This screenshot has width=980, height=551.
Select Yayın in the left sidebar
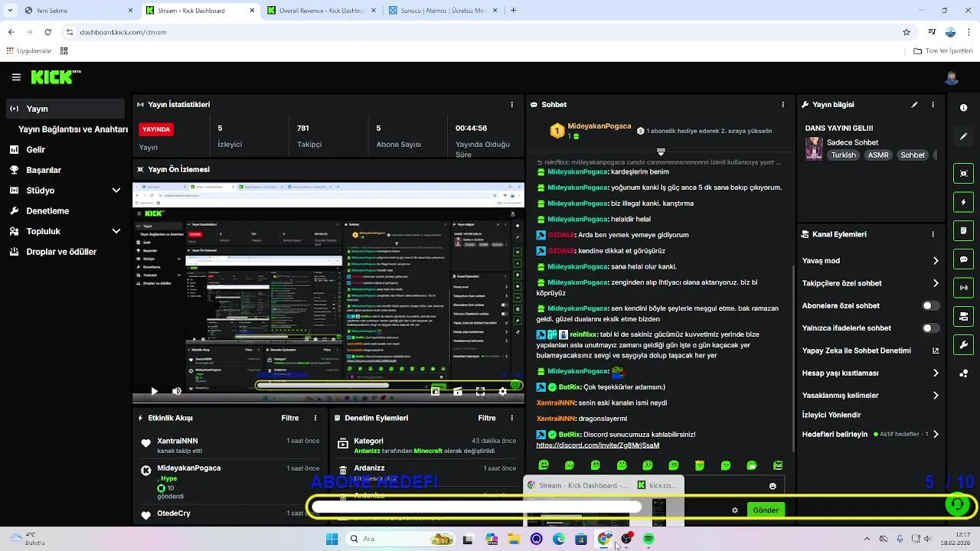(65, 109)
